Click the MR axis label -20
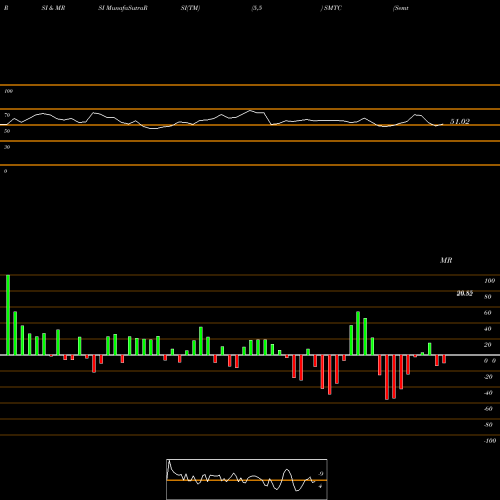This screenshot has height=500, width=500. pos(488,377)
